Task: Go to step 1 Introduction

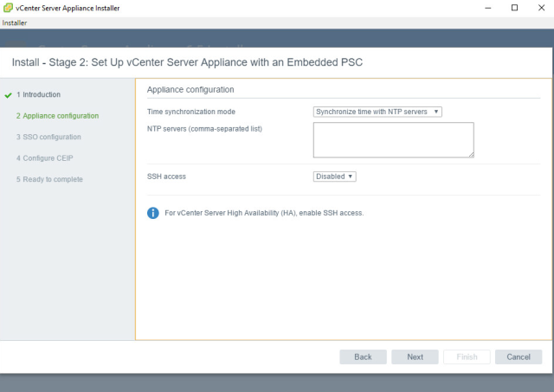Action: click(38, 94)
